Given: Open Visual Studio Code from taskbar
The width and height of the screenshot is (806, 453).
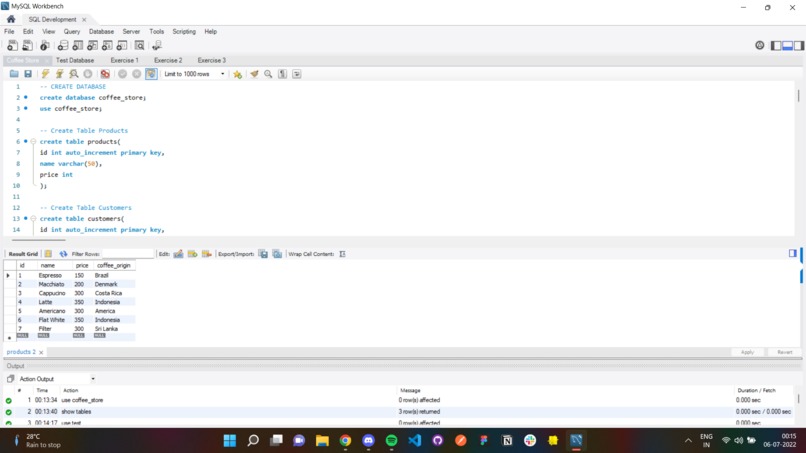Looking at the screenshot, I should coord(414,440).
